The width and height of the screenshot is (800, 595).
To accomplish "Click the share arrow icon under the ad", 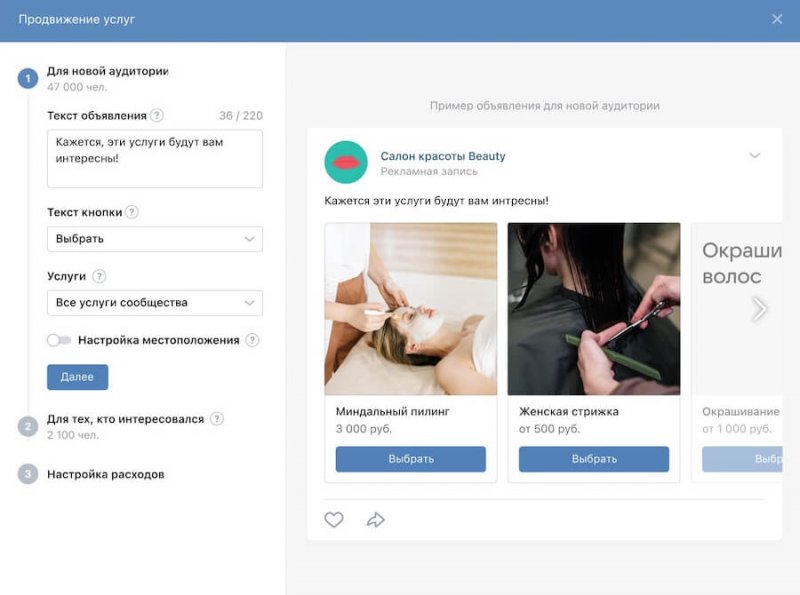I will pos(376,519).
